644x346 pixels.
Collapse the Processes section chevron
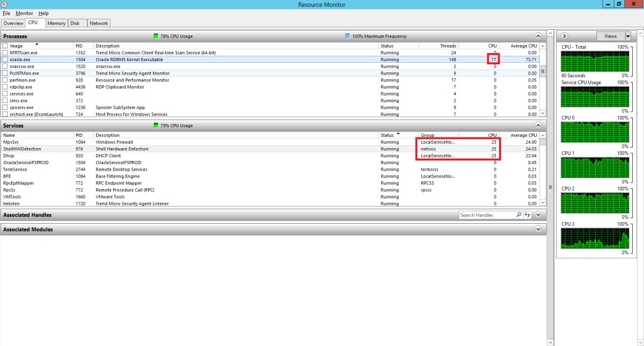[538, 36]
